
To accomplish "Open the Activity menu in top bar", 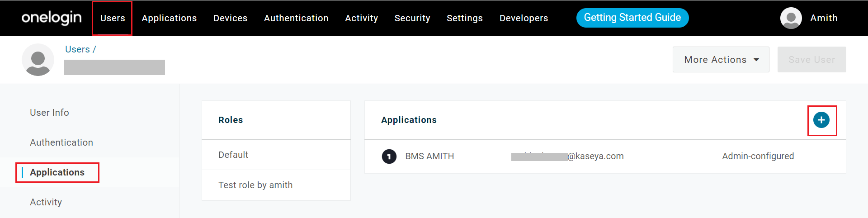I will pyautogui.click(x=361, y=18).
